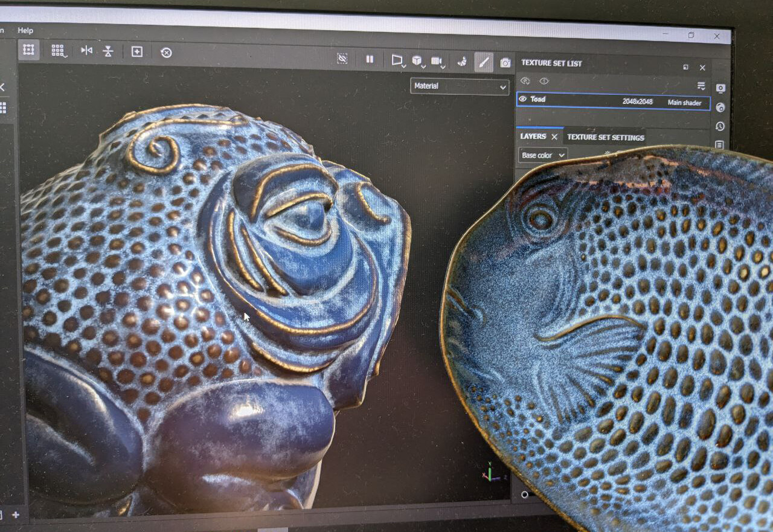
Task: Open the Base color channel dropdown
Action: pos(541,155)
